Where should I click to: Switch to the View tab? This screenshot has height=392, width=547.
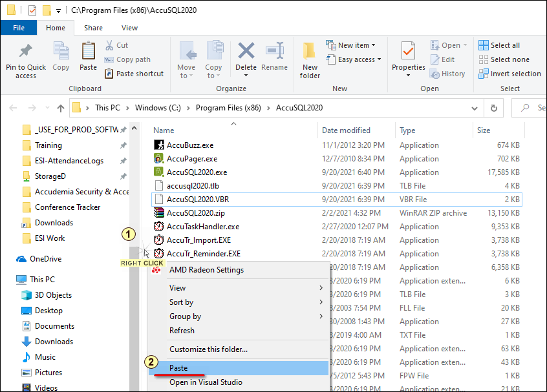[x=129, y=28]
